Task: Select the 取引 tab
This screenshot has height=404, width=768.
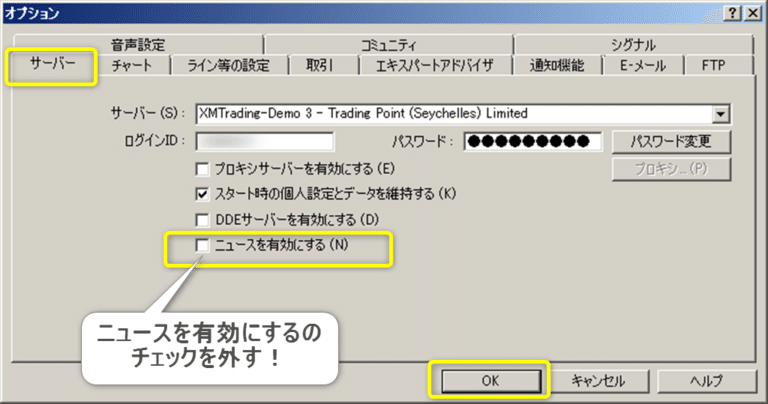Action: [x=319, y=65]
